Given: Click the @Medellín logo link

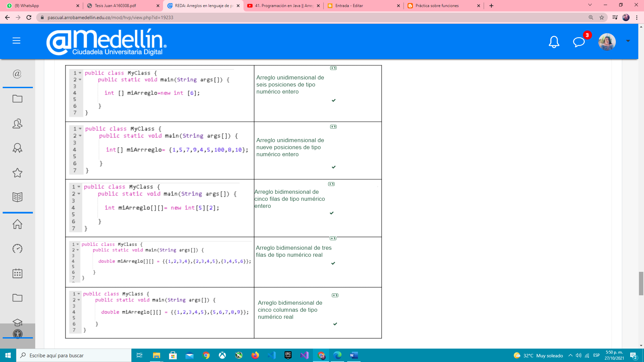Looking at the screenshot, I should point(106,42).
